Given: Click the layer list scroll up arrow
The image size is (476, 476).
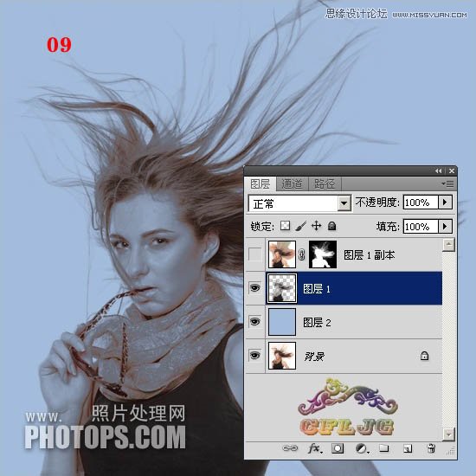Looking at the screenshot, I should [448, 245].
